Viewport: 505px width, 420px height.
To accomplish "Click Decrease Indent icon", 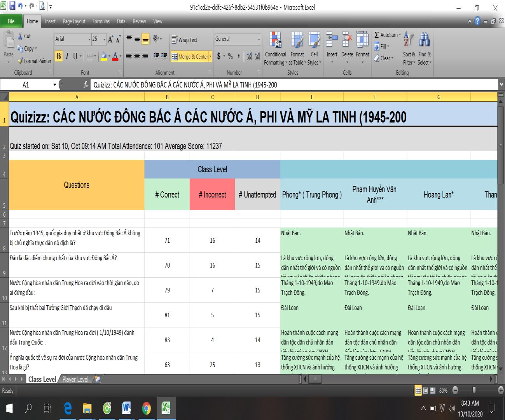I will (156, 57).
